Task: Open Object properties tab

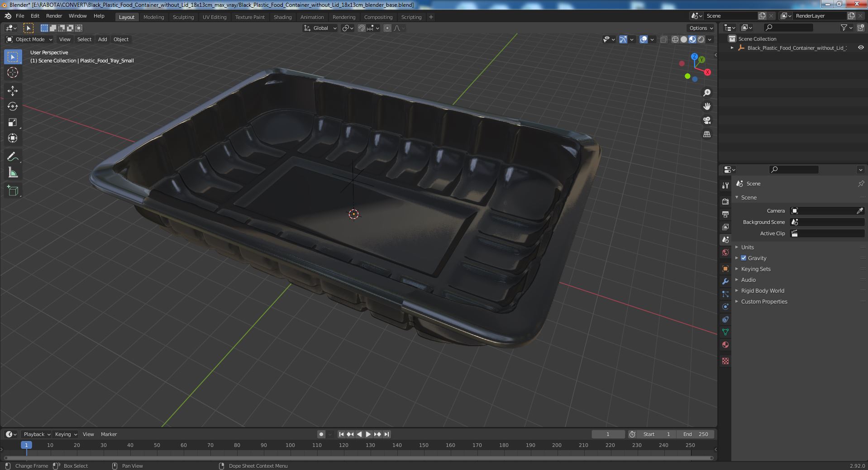Action: [x=725, y=269]
